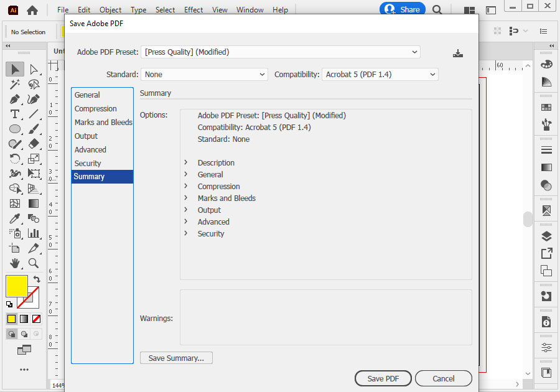Click the Share button
560x392 pixels.
tap(403, 9)
